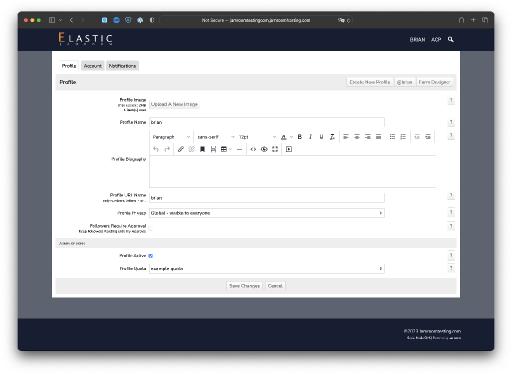Open help for the Profile Privacy row
The width and height of the screenshot is (512, 374).
pos(451,212)
